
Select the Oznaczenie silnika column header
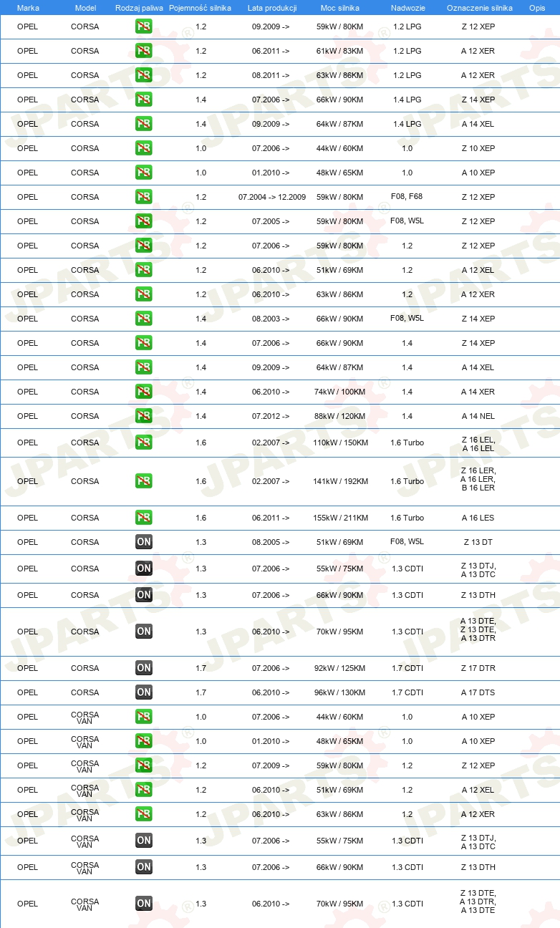pyautogui.click(x=480, y=7)
